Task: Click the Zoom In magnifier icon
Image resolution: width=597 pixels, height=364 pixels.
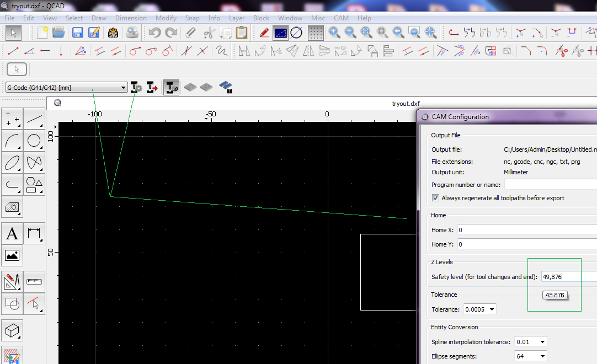Action: [334, 33]
